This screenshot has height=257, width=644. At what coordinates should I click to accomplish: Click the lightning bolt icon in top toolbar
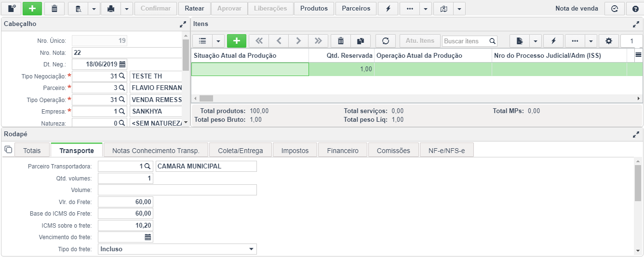point(388,9)
